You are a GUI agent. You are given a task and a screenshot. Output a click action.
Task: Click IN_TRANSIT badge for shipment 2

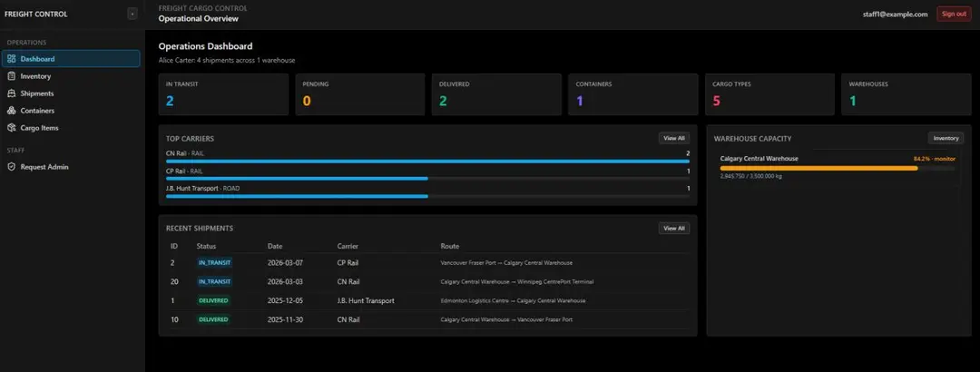(x=214, y=262)
